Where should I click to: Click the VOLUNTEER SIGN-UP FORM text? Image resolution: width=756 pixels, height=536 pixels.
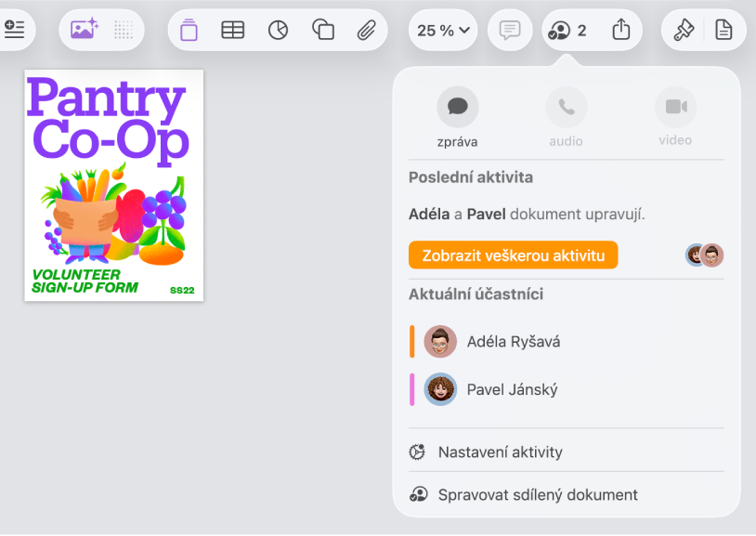point(85,281)
